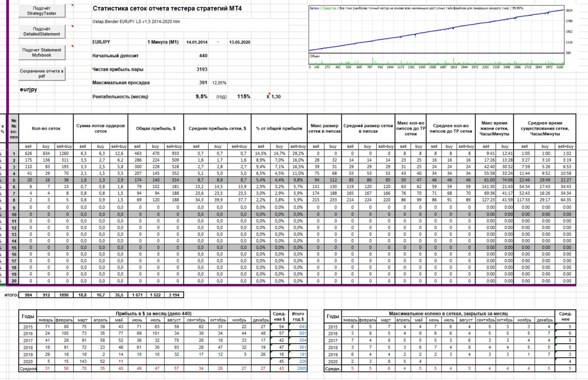
Task: Click Сохранение отчета в pdf button
Action: pos(42,73)
